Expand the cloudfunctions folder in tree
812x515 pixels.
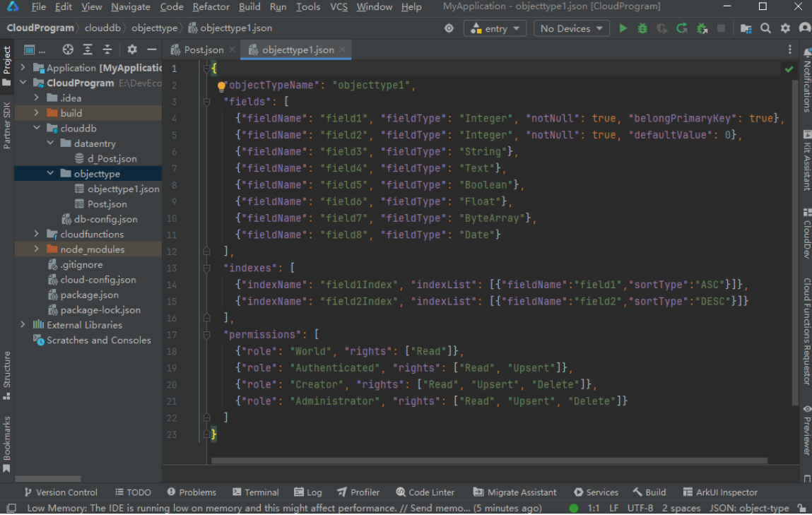pos(37,234)
